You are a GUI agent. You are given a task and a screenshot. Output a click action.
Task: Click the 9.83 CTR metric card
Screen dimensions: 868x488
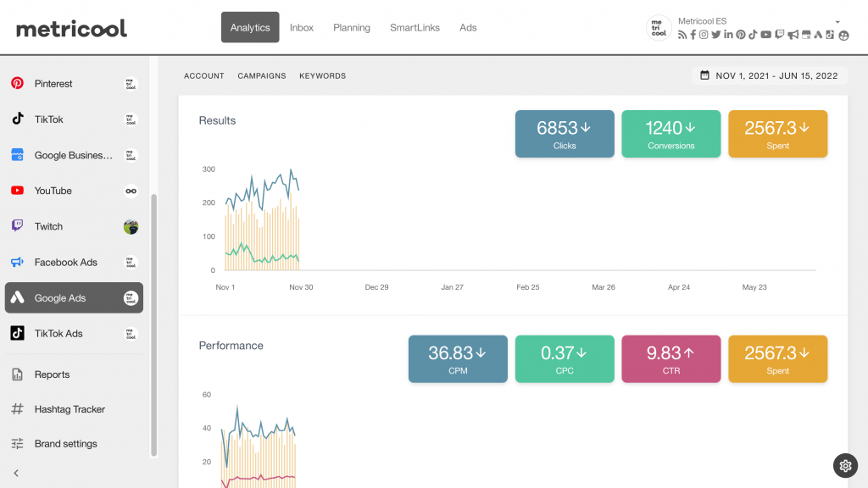pos(671,359)
